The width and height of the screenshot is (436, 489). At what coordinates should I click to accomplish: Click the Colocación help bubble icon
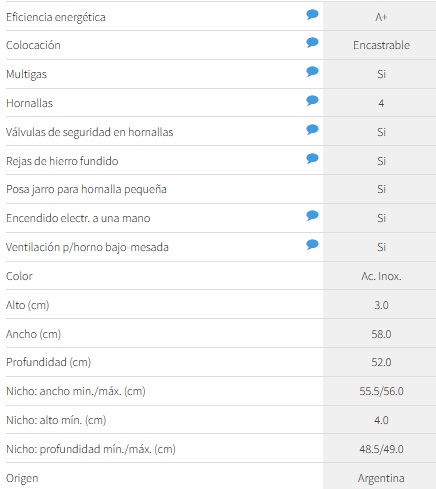click(312, 43)
